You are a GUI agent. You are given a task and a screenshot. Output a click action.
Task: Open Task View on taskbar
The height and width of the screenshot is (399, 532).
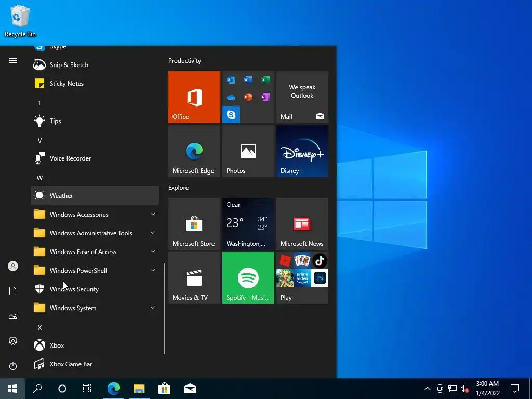87,389
